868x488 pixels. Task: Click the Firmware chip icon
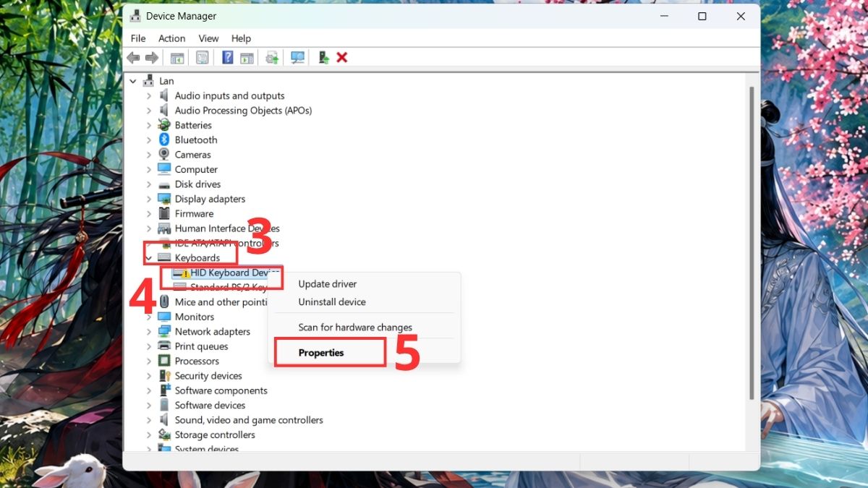pyautogui.click(x=164, y=213)
